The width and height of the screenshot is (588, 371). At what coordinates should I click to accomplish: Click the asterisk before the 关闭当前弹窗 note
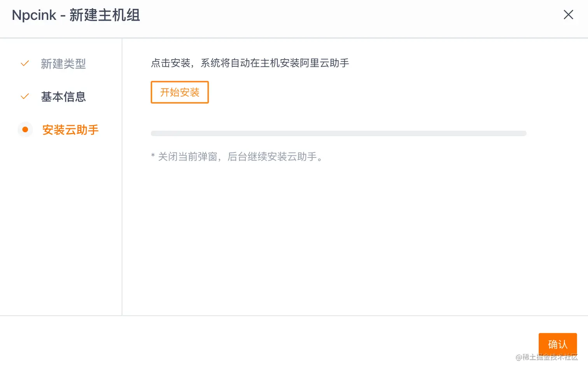[153, 156]
